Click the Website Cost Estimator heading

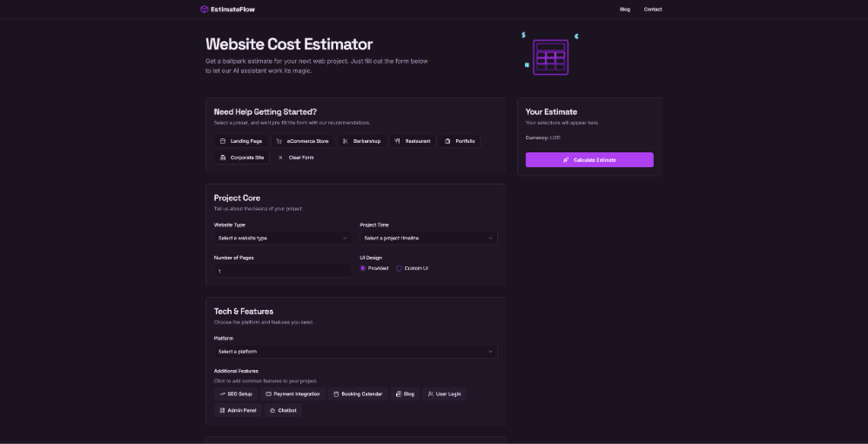tap(289, 44)
